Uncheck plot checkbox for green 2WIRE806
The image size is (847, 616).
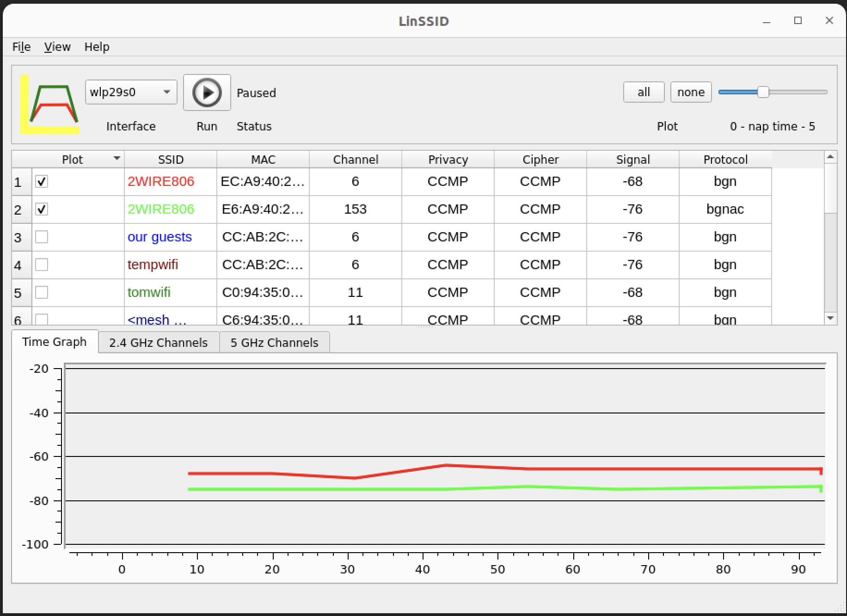pyautogui.click(x=42, y=209)
